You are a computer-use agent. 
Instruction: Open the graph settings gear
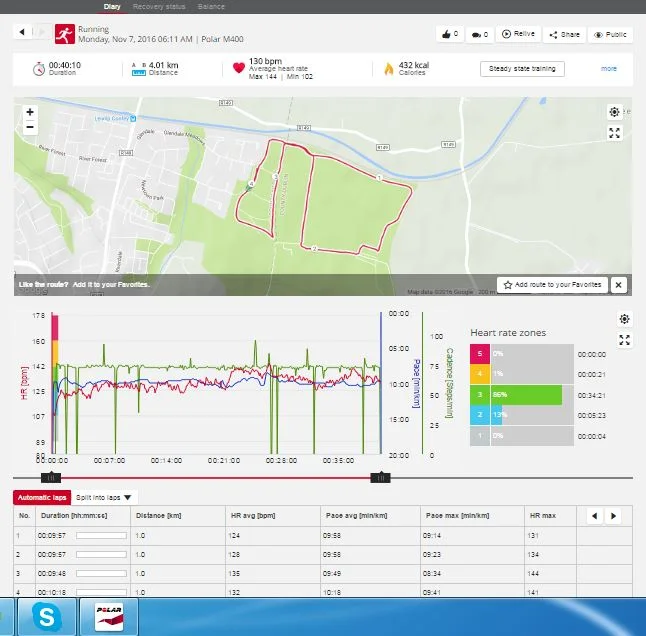(624, 319)
